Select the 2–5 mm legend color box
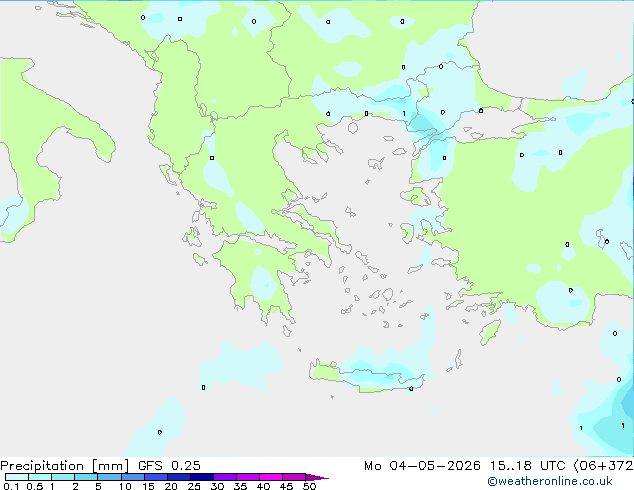The image size is (634, 490). pyautogui.click(x=86, y=477)
